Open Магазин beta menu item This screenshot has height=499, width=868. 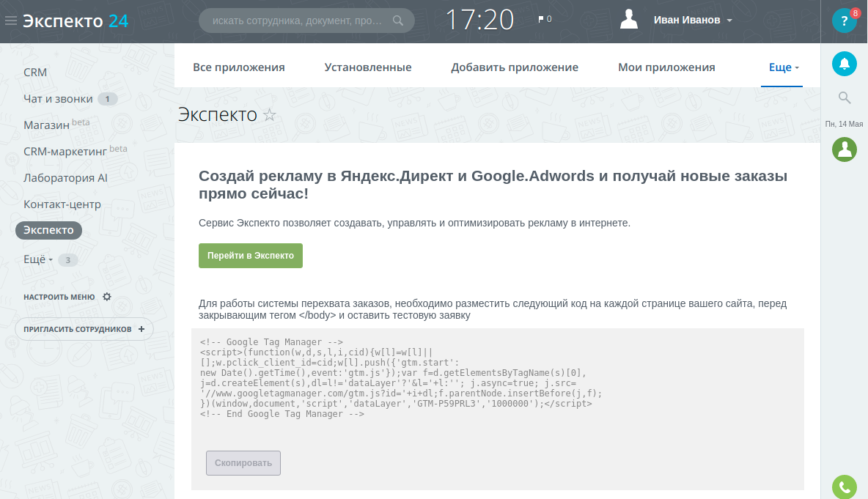point(56,125)
